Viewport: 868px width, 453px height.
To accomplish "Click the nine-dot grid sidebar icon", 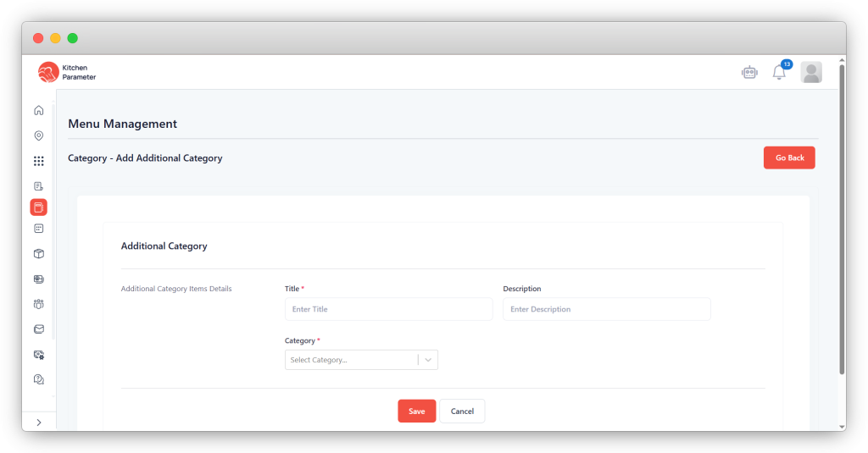I will [38, 161].
